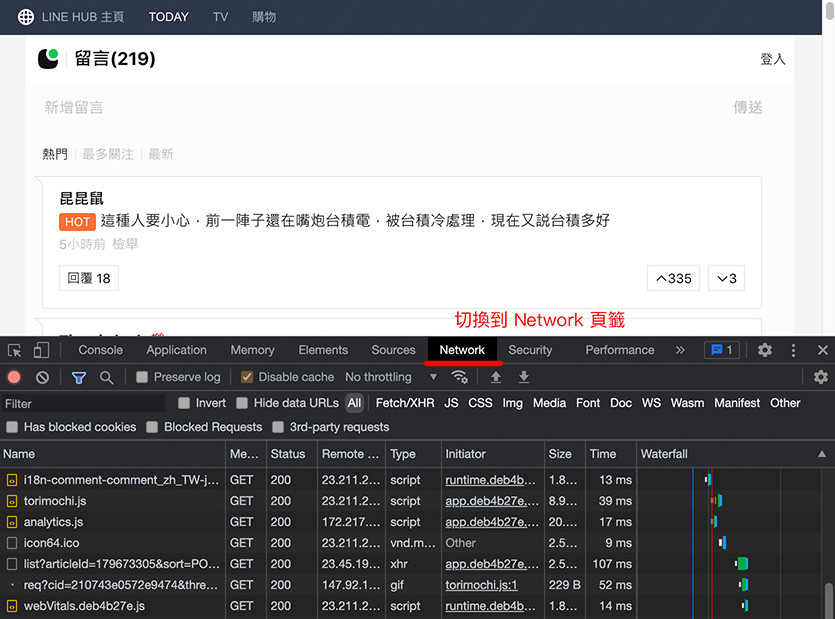The width and height of the screenshot is (835, 619).
Task: Toggle the device toolbar icon
Action: pos(41,350)
